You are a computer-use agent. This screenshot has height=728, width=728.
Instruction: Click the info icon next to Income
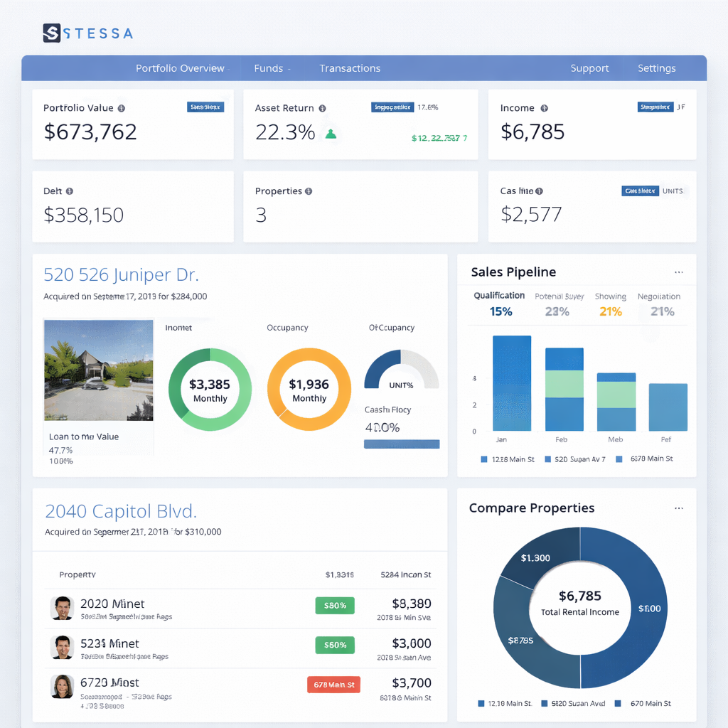(x=544, y=108)
